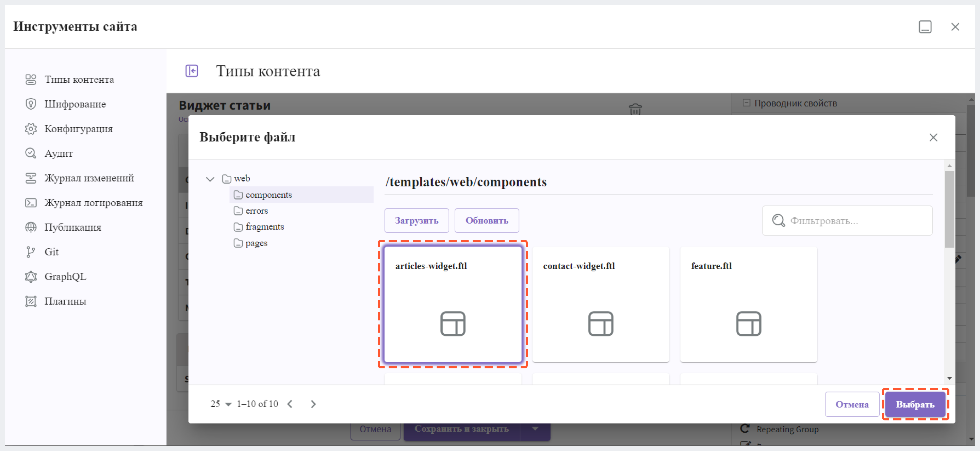Select the articles-widget.ftl file card
The width and height of the screenshot is (980, 451).
tap(453, 304)
